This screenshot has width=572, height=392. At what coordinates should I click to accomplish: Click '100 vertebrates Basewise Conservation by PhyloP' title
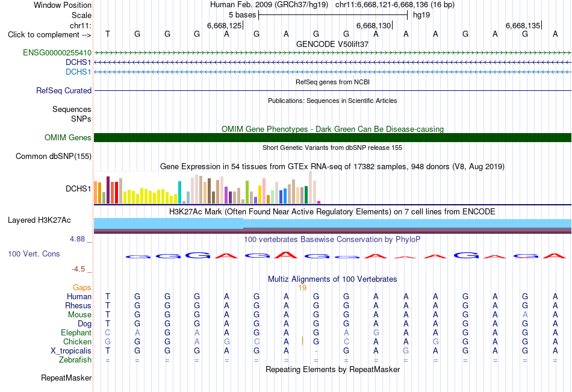point(332,240)
